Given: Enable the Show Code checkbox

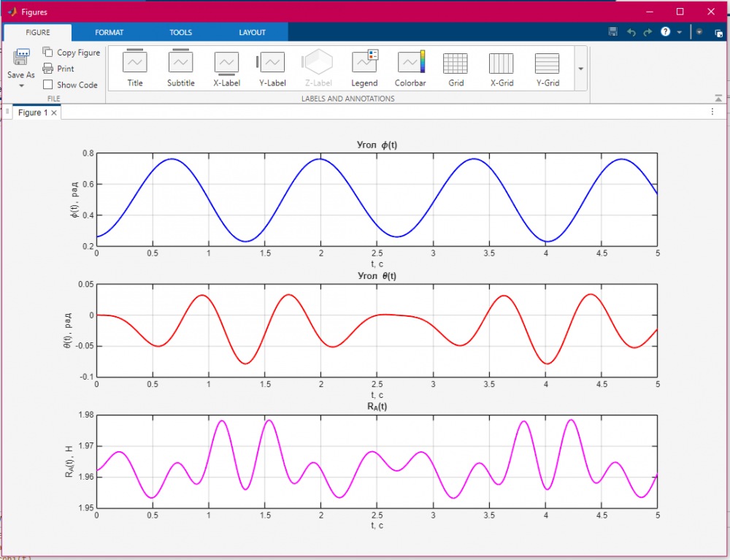Looking at the screenshot, I should 48,85.
